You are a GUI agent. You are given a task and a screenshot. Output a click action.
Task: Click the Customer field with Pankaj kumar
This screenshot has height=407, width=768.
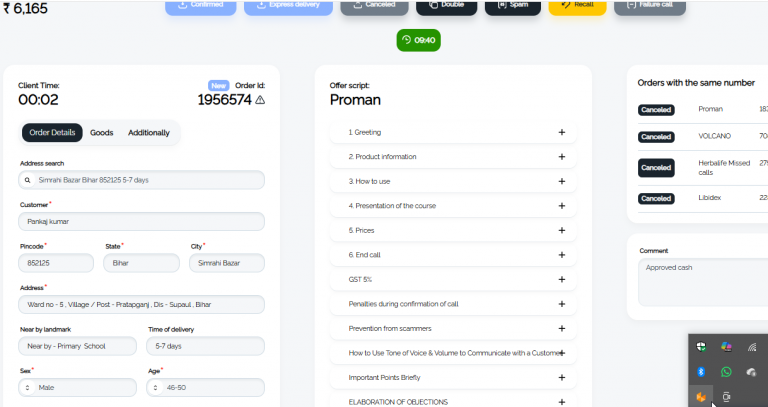coord(142,221)
